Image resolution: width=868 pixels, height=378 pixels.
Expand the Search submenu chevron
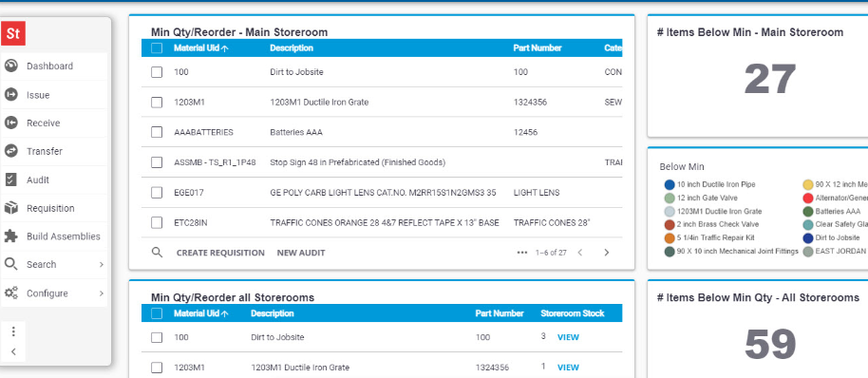[102, 265]
